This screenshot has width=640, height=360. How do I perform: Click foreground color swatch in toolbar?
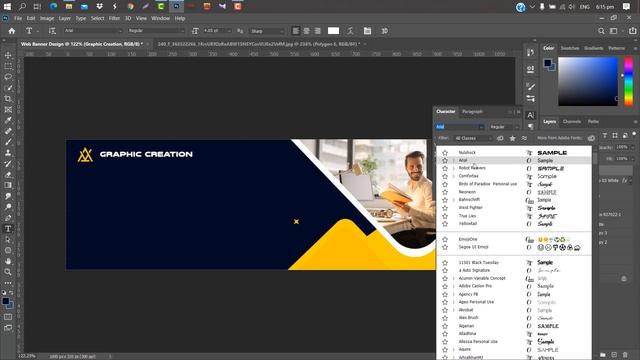tap(5, 301)
